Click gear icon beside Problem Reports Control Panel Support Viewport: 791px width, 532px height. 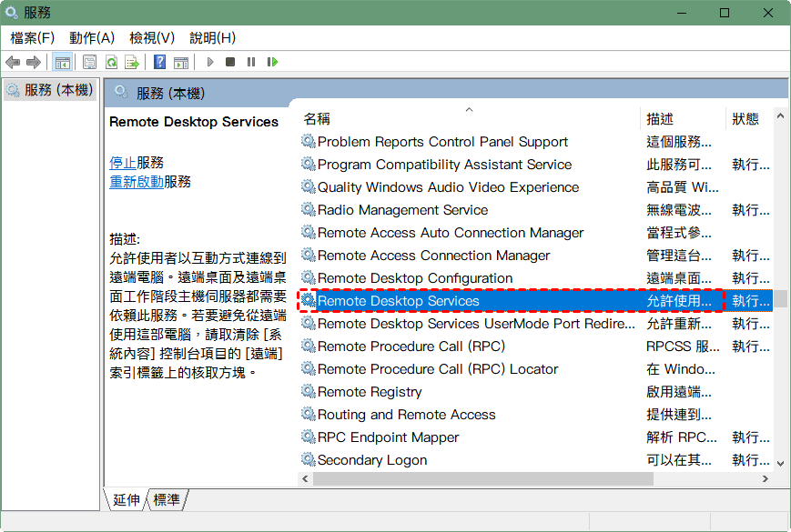click(309, 141)
